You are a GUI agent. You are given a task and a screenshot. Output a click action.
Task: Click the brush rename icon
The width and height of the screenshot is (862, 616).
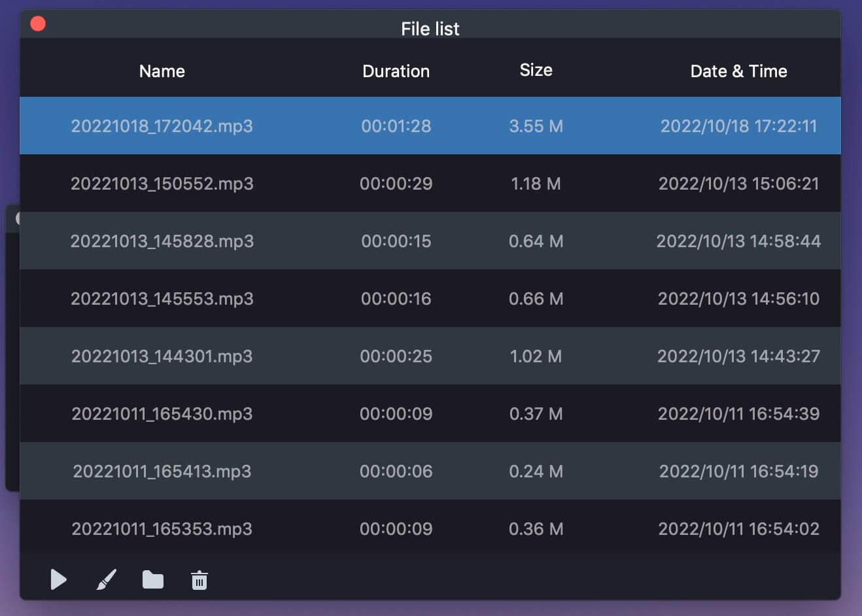[106, 579]
